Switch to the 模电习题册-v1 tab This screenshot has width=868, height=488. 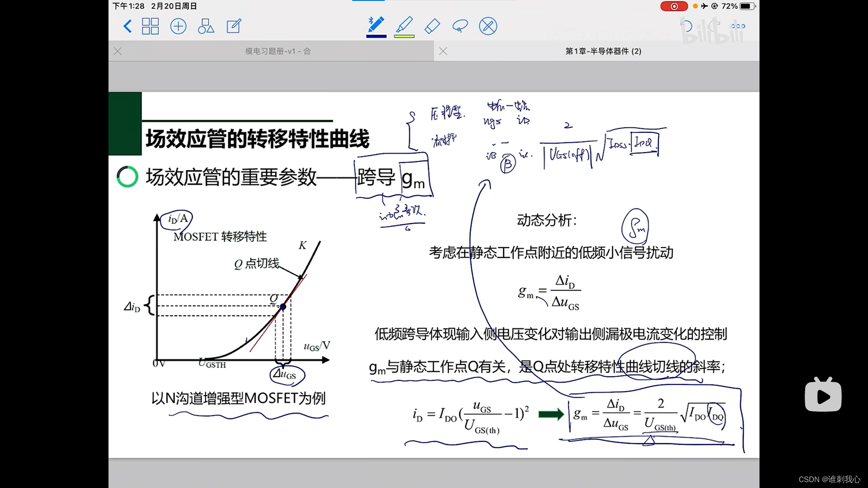pos(278,52)
